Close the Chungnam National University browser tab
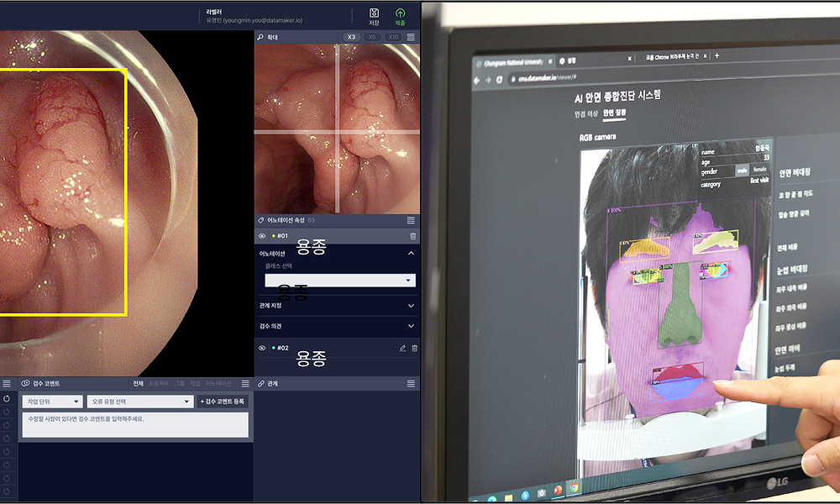The width and height of the screenshot is (840, 504). click(x=550, y=61)
